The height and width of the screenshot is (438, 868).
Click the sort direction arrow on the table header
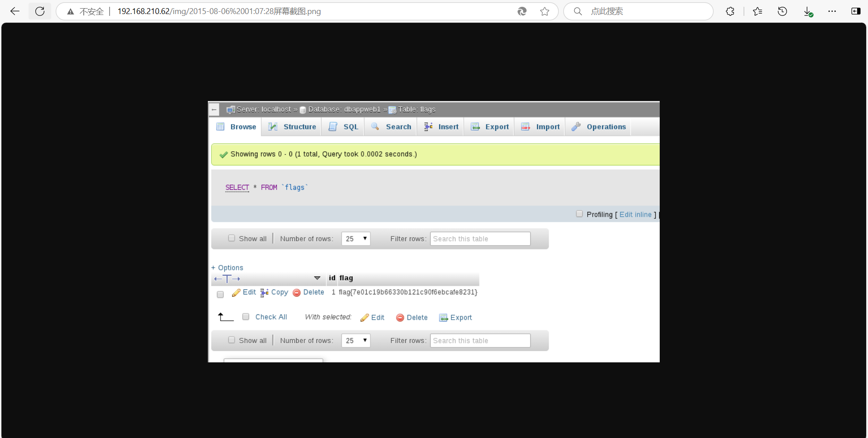tap(317, 278)
